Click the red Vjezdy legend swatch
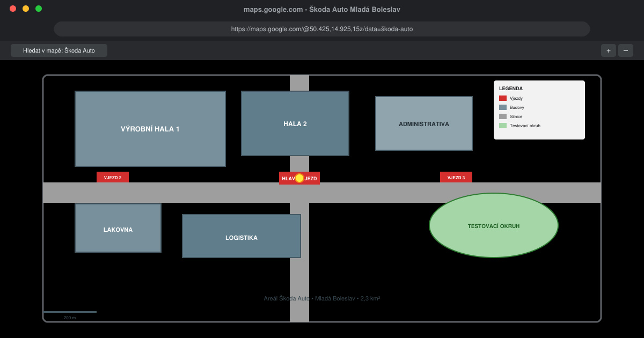Screen dimensions: 644x338 (503, 98)
